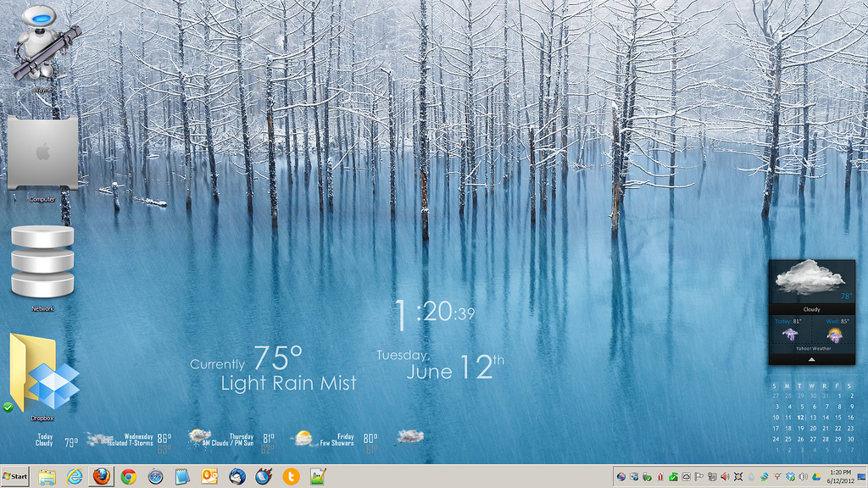Click the 1:20:39 desktop clock
Viewport: 868px width, 488px height.
coord(435,313)
